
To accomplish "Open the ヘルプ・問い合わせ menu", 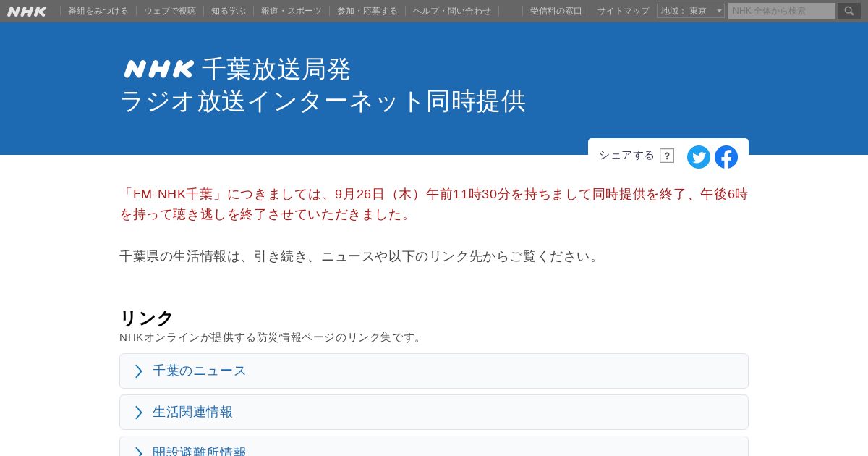I will coord(452,11).
